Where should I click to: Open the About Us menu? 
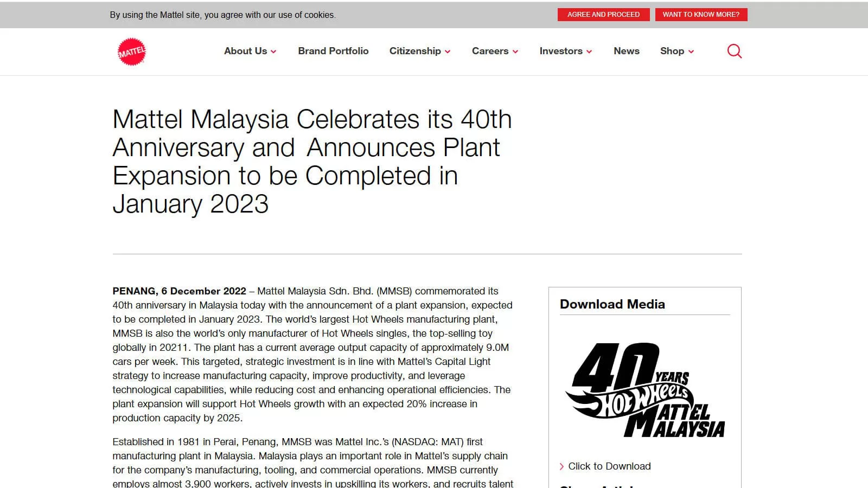click(x=246, y=51)
